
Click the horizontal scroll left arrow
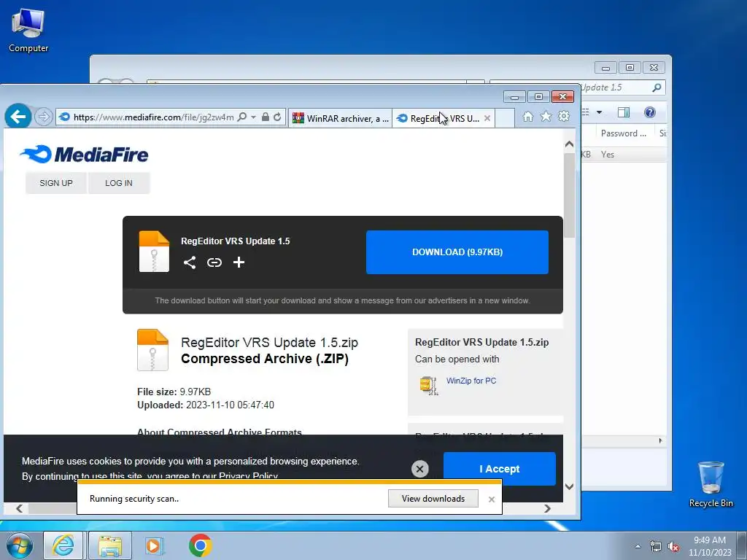point(20,508)
